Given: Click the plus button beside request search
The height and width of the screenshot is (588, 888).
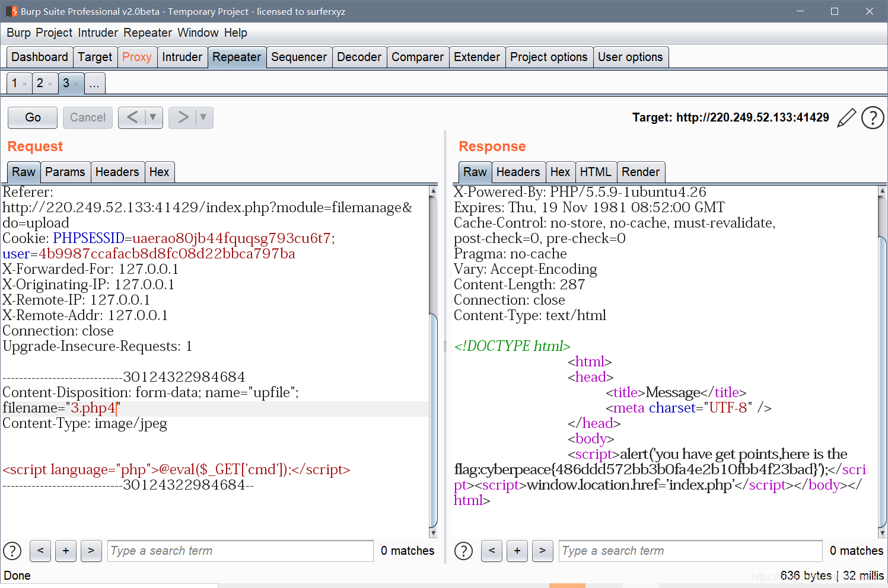Looking at the screenshot, I should click(x=66, y=551).
